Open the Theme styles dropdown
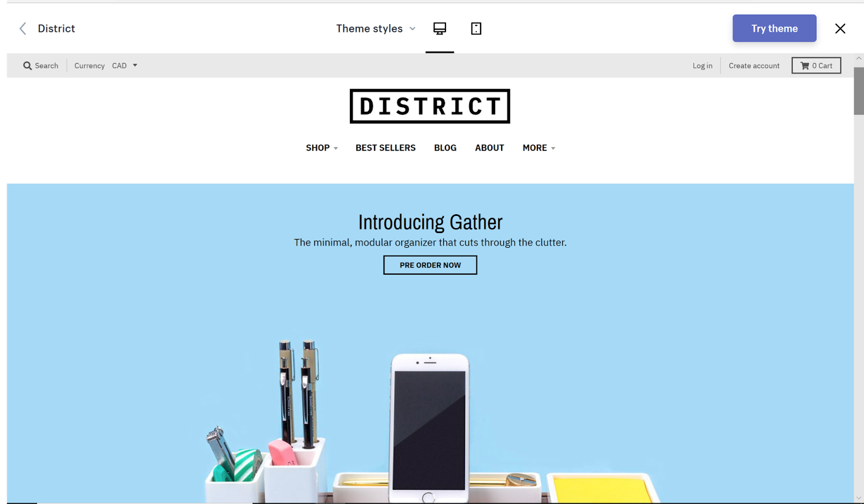The height and width of the screenshot is (504, 864). pyautogui.click(x=376, y=29)
